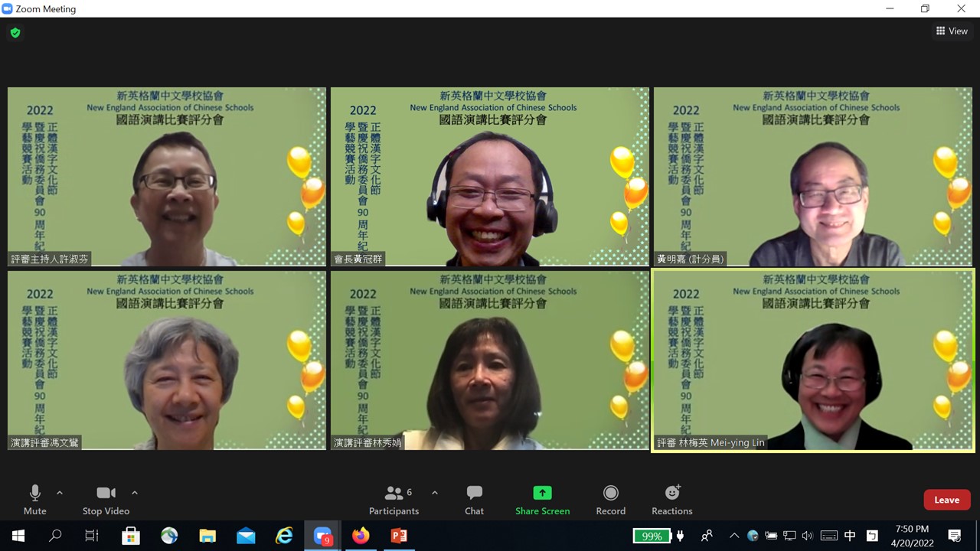
Task: Expand the video settings chevron
Action: pyautogui.click(x=135, y=492)
